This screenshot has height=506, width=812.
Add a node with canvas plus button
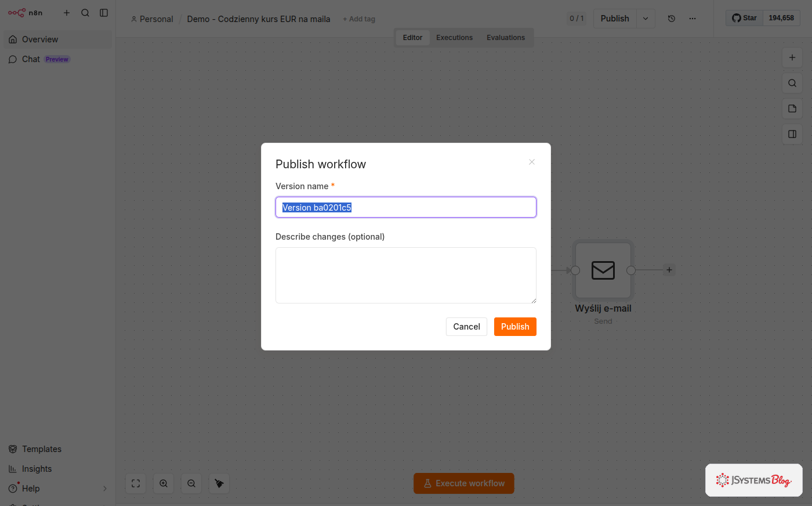792,57
